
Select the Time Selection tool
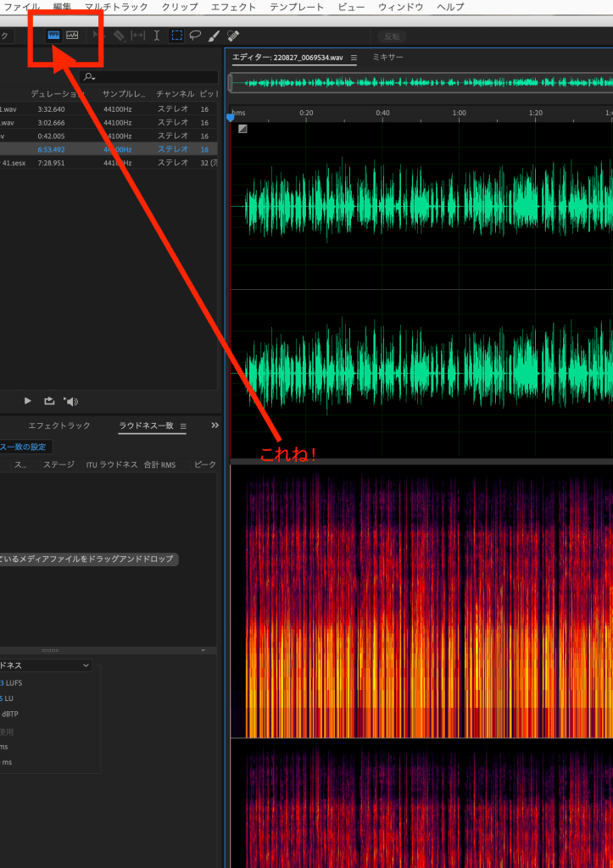point(157,36)
